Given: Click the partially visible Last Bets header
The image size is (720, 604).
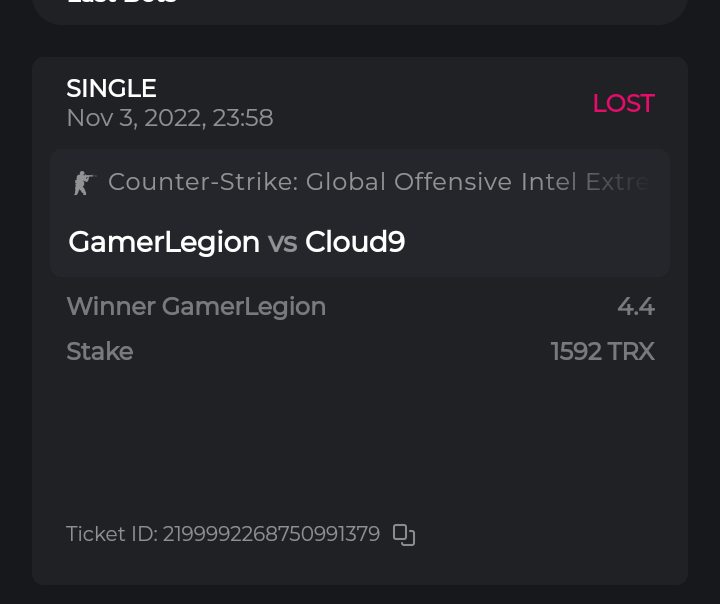Looking at the screenshot, I should pyautogui.click(x=120, y=3).
